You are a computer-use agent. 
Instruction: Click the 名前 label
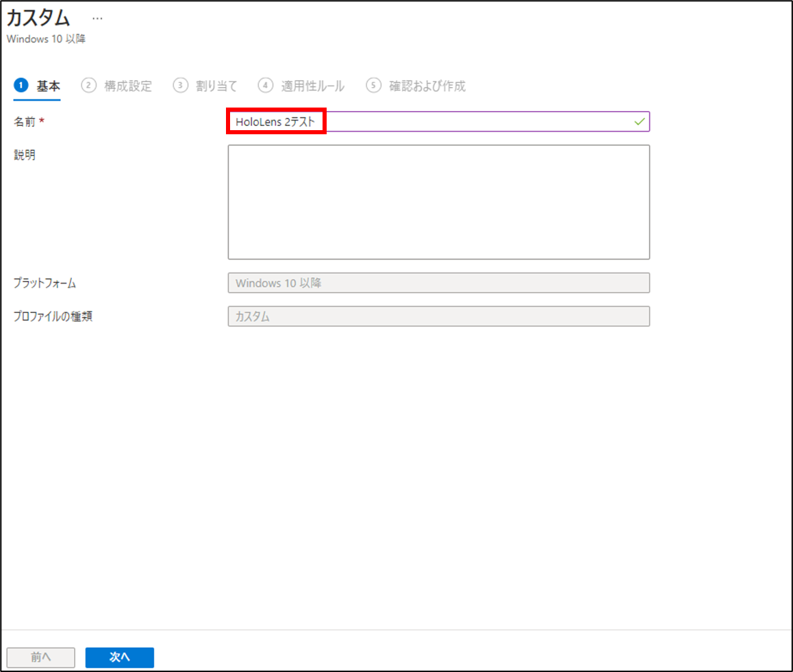[24, 121]
